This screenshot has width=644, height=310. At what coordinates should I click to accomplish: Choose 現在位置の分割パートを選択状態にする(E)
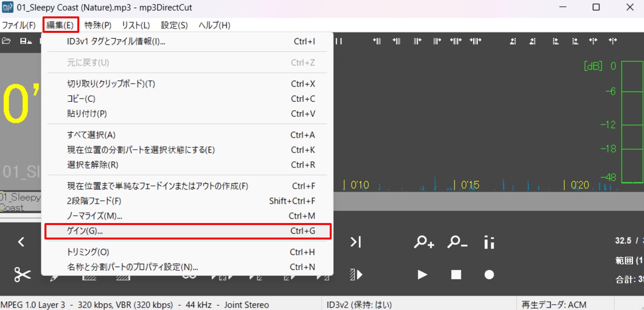click(x=187, y=150)
